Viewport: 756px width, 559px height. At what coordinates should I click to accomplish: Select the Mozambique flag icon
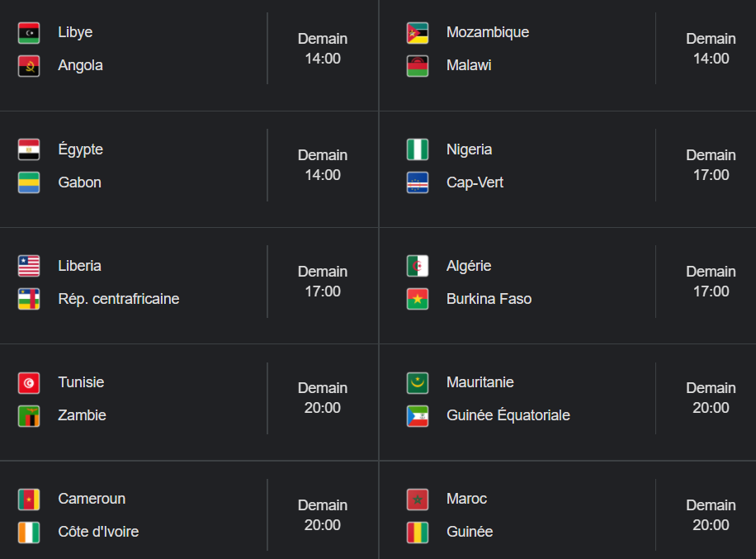click(x=418, y=33)
